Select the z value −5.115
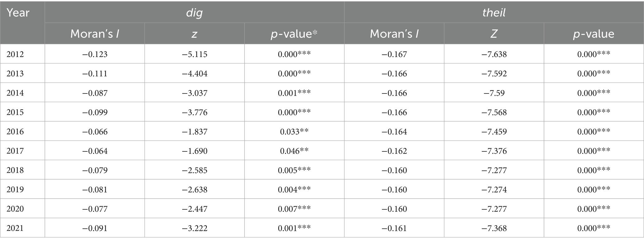The width and height of the screenshot is (644, 243). coord(195,54)
